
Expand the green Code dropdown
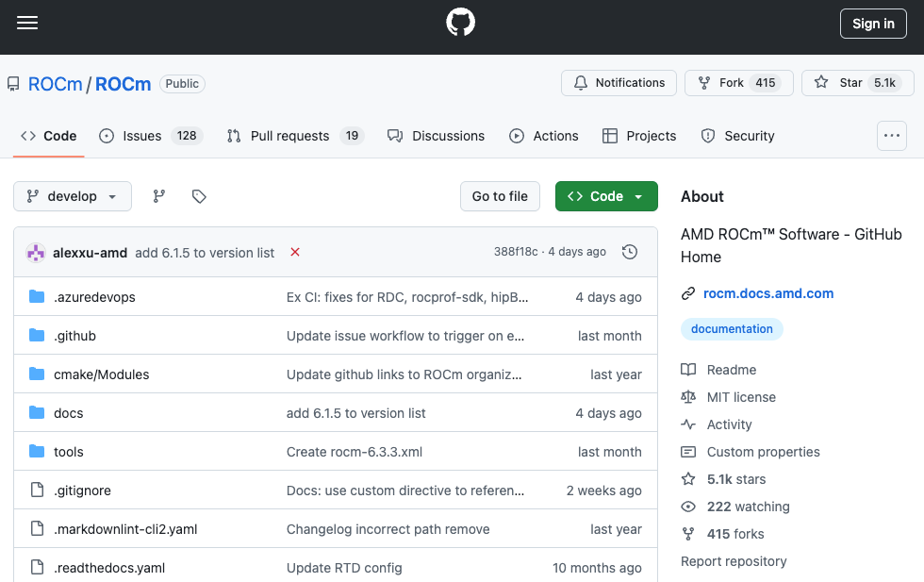click(606, 196)
